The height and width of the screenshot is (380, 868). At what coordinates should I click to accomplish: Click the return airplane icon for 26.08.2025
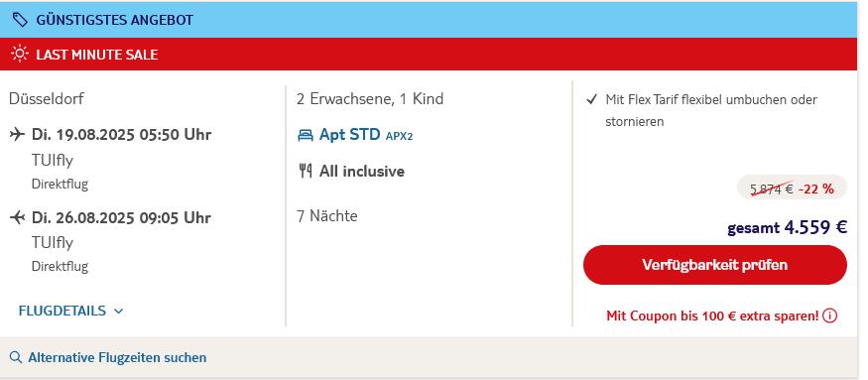[x=18, y=217]
